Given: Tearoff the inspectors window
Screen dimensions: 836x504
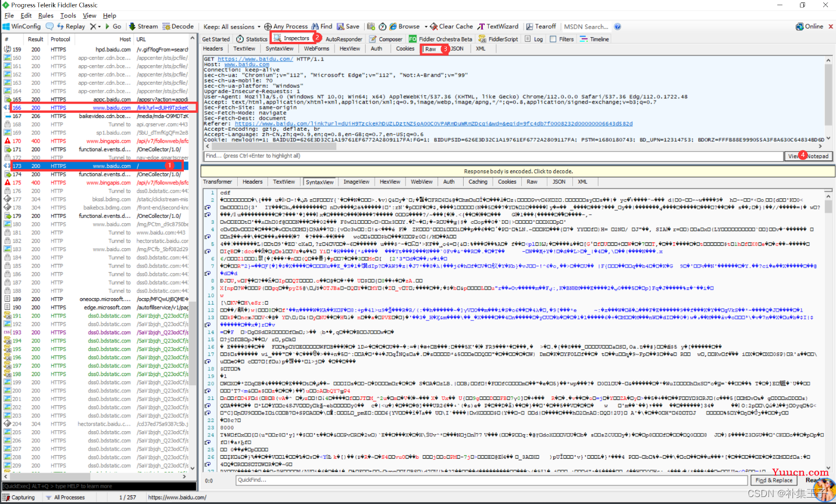Looking at the screenshot, I should 541,27.
